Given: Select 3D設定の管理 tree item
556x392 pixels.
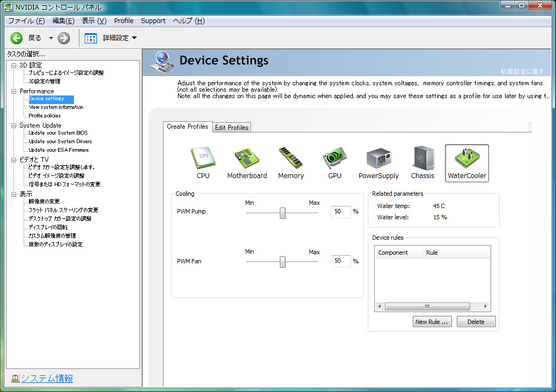Looking at the screenshot, I should pos(45,81).
